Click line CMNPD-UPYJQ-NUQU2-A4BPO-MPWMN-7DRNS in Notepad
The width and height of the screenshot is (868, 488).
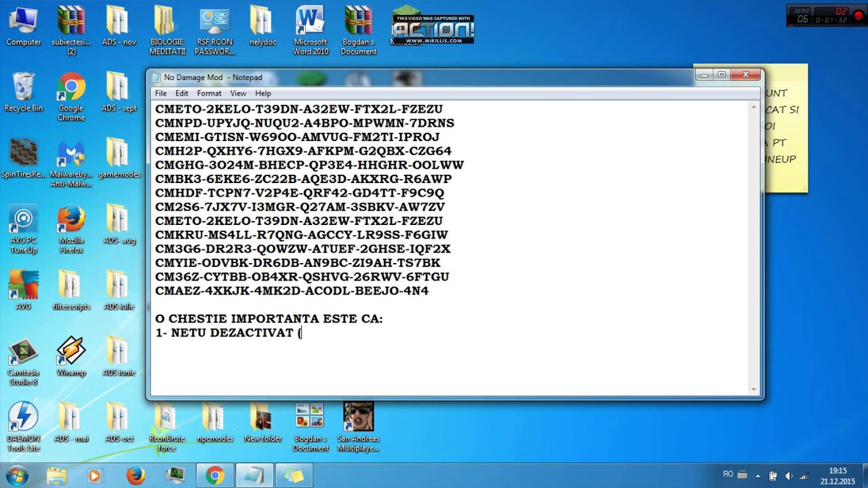(x=304, y=123)
